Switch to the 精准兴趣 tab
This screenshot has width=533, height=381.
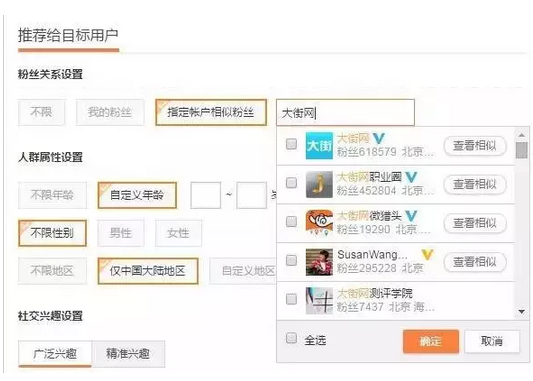pos(128,354)
